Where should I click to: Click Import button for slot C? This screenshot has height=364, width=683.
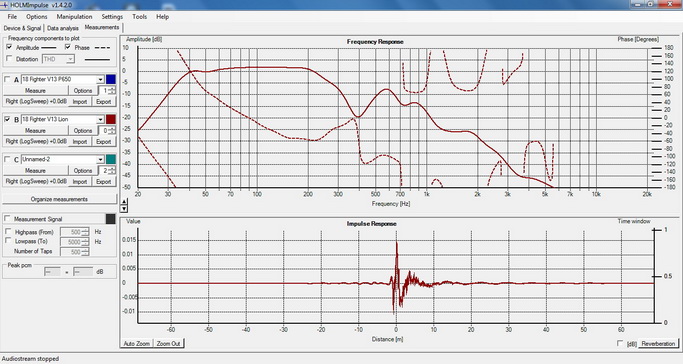(x=80, y=182)
